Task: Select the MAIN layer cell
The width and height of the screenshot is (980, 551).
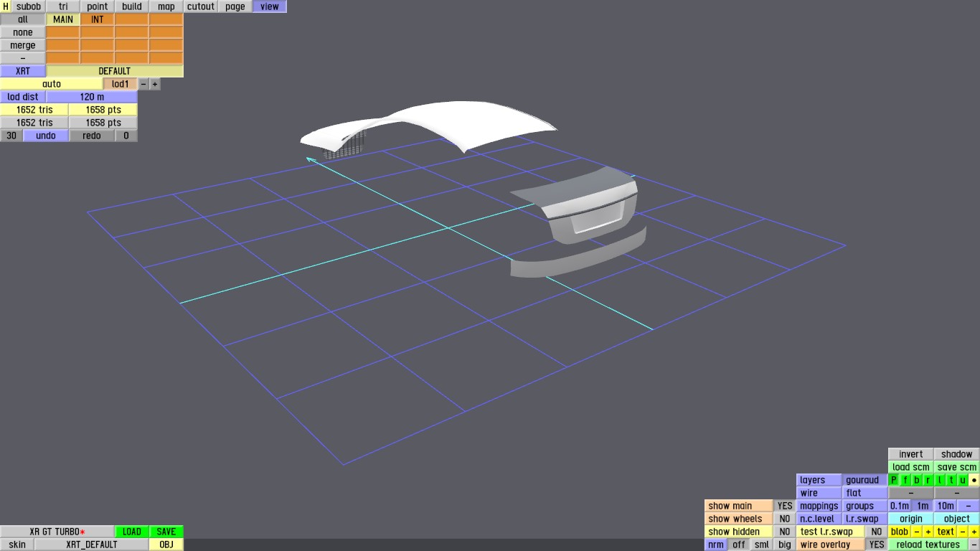Action: [x=63, y=19]
